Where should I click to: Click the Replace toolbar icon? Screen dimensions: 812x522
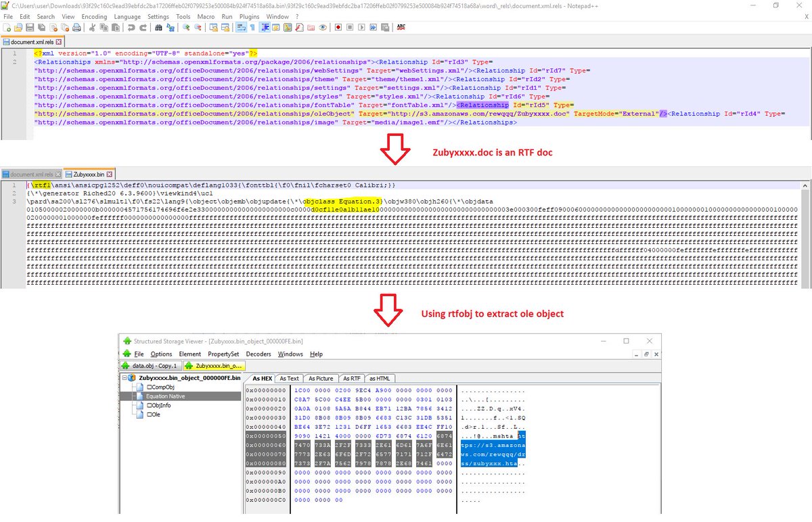[x=171, y=27]
